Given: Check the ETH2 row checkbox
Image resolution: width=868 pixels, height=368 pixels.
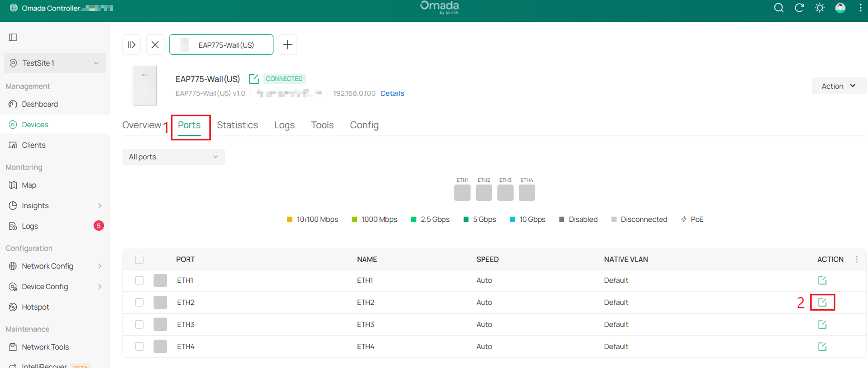Looking at the screenshot, I should (139, 302).
